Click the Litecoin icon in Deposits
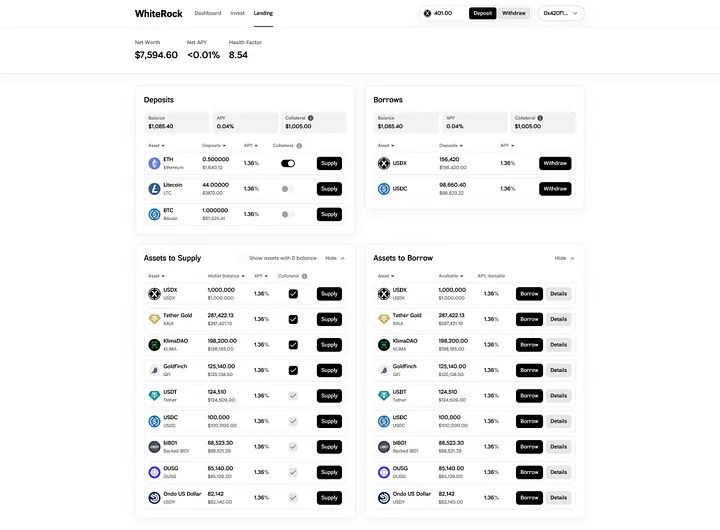This screenshot has height=530, width=720. coord(154,188)
